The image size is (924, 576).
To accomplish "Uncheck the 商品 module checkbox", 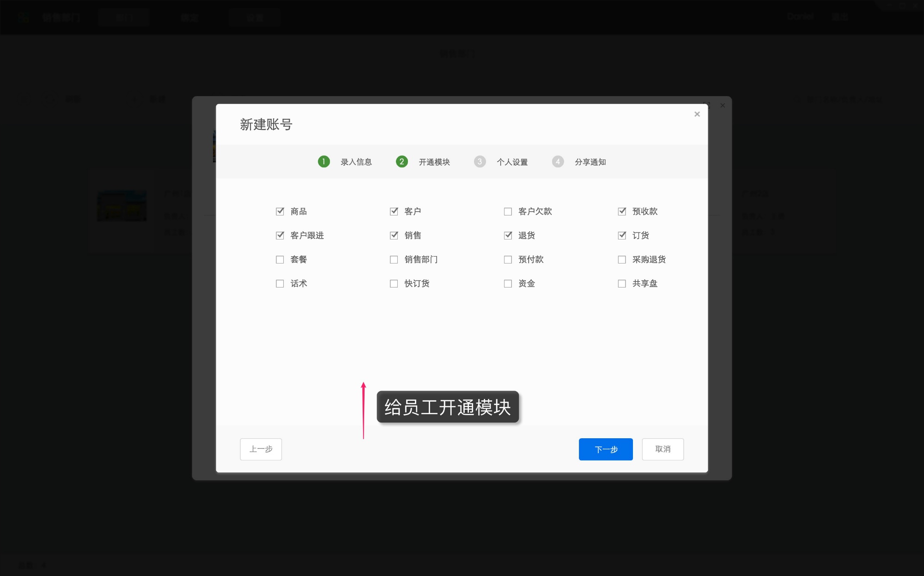I will [x=280, y=211].
